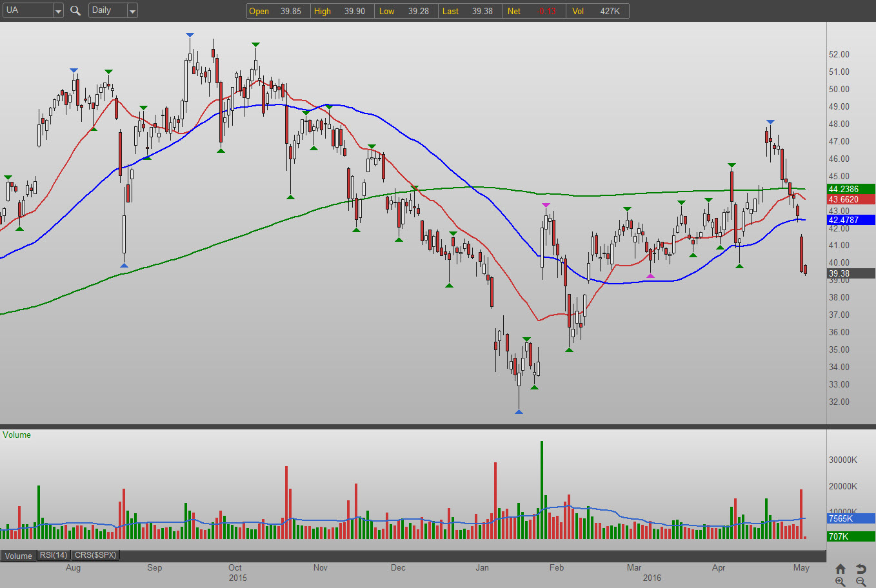
Task: Click the symbol search magnifier icon
Action: [75, 10]
